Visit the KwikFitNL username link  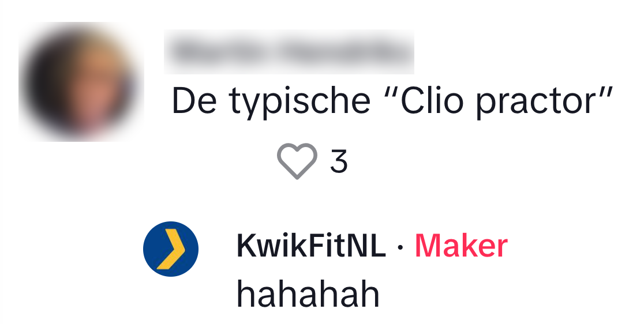point(311,246)
